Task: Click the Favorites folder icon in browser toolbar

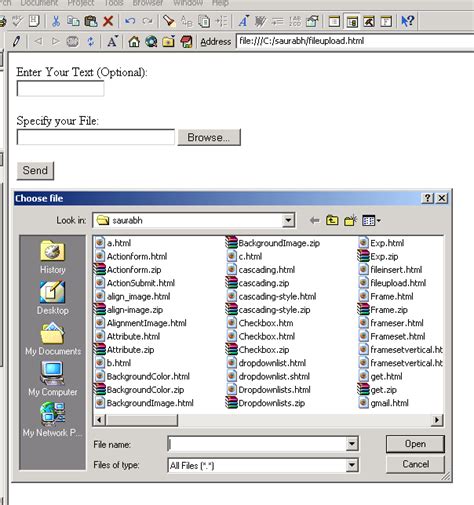Action: click(169, 42)
